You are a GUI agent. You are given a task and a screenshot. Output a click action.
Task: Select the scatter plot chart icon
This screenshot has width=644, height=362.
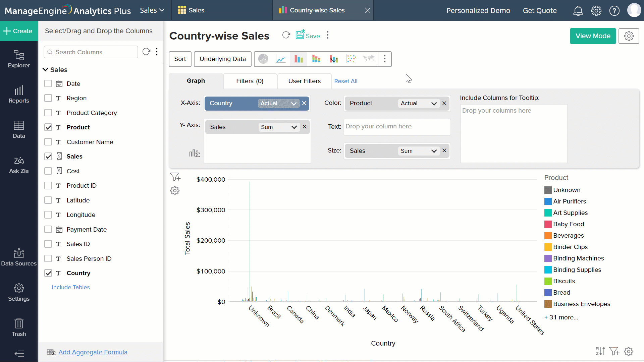tap(351, 59)
